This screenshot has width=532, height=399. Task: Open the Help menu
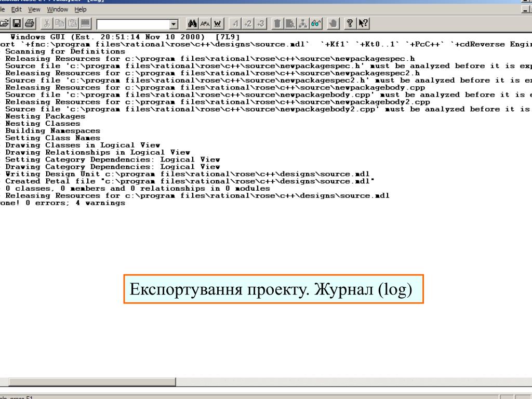click(x=81, y=9)
